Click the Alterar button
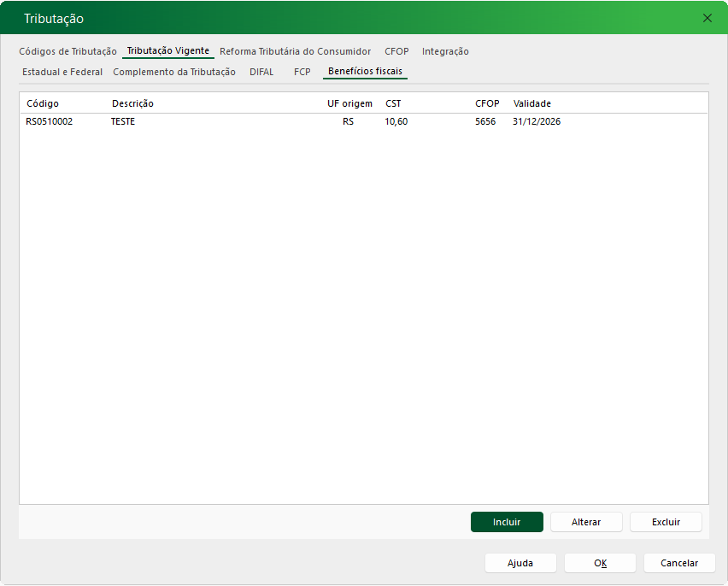Screen dimensions: 728x586 (x=585, y=522)
